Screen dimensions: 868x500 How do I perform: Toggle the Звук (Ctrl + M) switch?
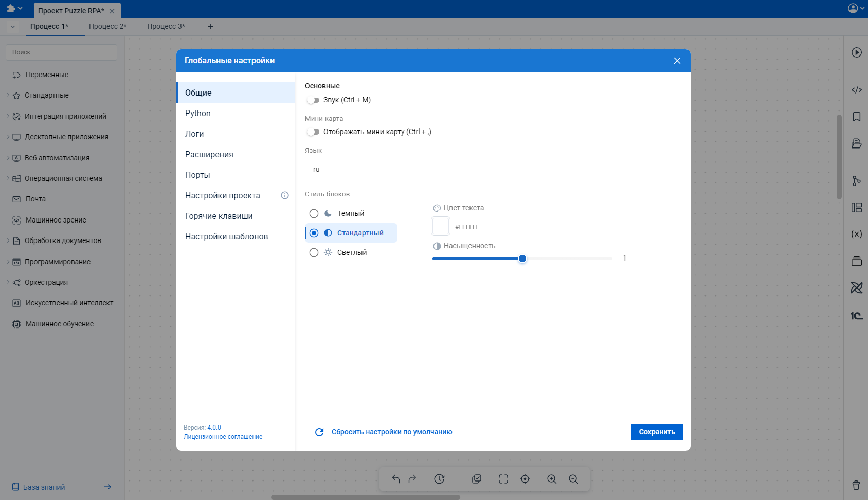[313, 100]
